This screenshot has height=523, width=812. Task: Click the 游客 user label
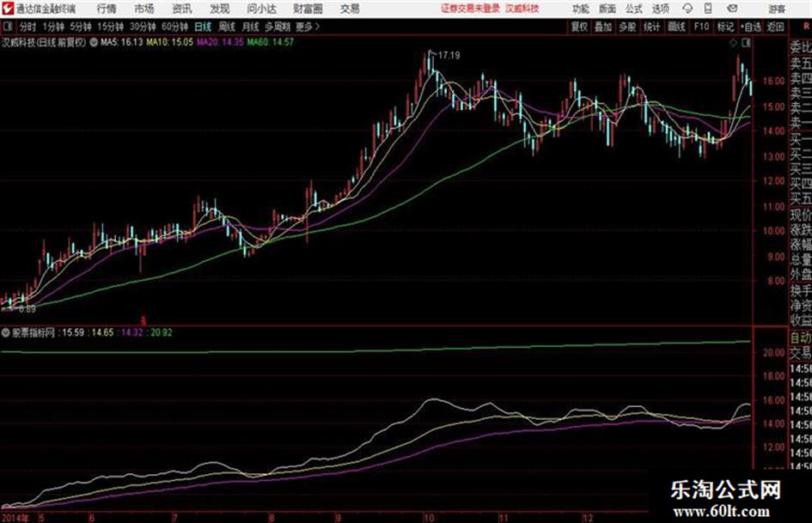(x=776, y=9)
